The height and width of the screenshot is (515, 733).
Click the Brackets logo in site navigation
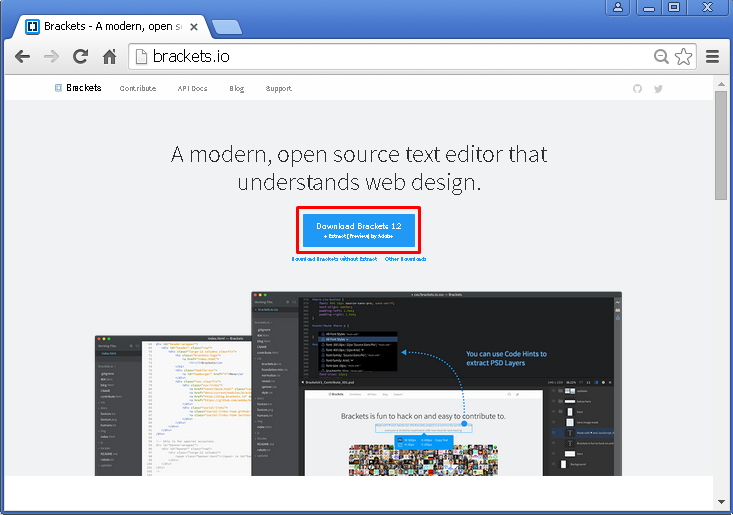click(x=78, y=88)
